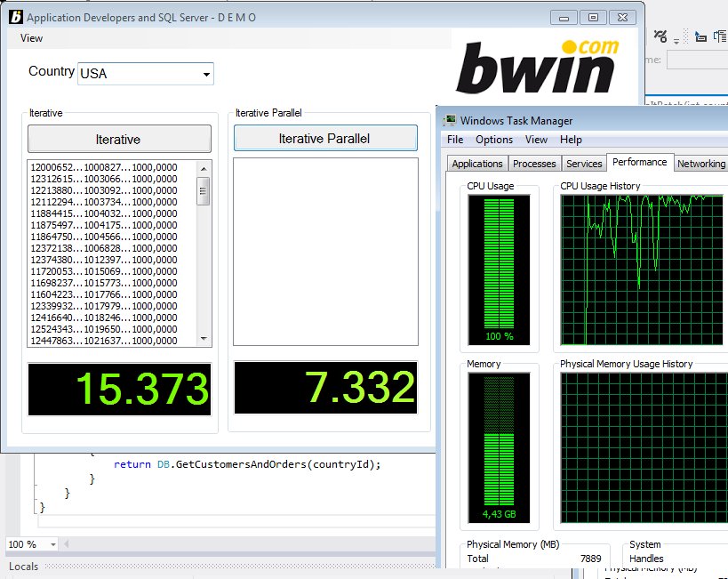Viewport: 728px width, 579px height.
Task: Click the Visual Studio toolbar icon after indent
Action: [721, 36]
